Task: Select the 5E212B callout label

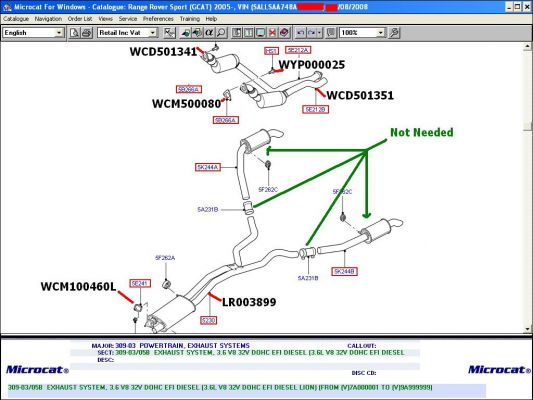Action: point(315,109)
